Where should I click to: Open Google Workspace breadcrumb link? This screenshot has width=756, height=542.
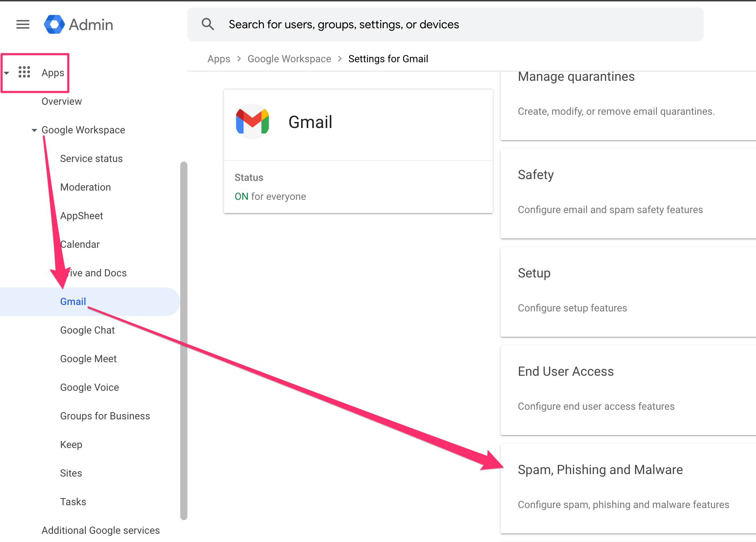(289, 59)
